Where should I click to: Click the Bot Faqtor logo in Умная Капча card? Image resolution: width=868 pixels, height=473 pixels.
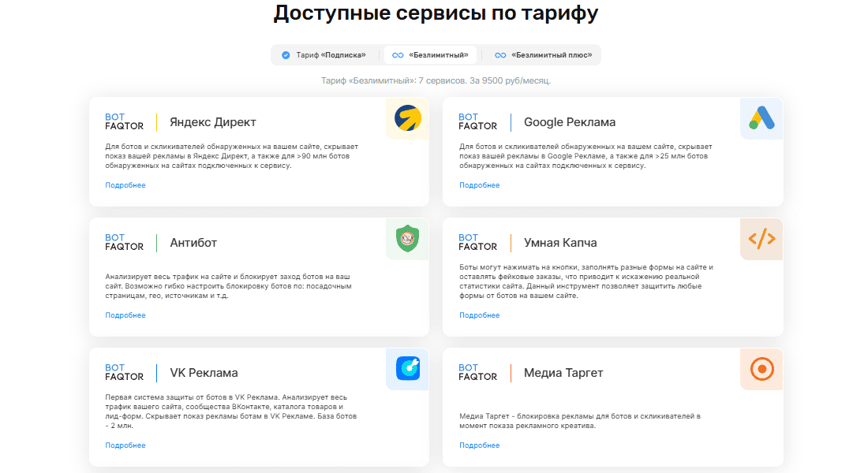click(477, 242)
